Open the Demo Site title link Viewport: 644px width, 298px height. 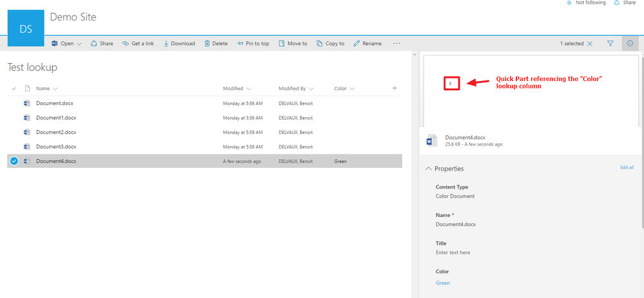click(x=73, y=17)
